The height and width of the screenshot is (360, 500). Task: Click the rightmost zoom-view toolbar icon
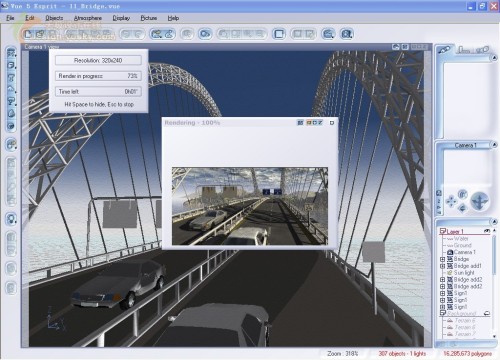coord(347,34)
